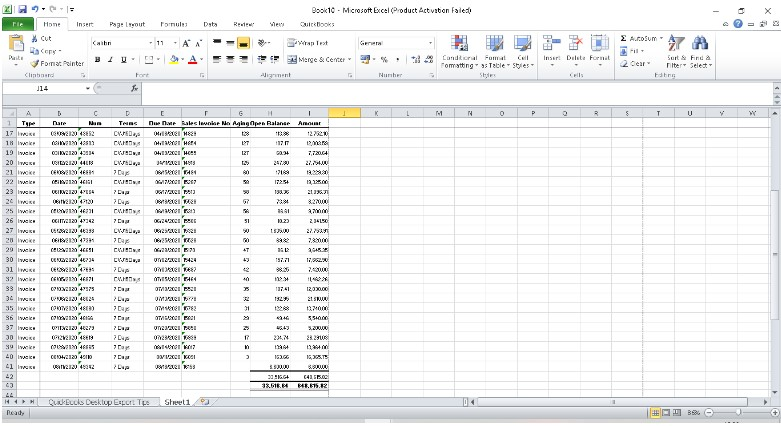Click the Cut scissors icon
Image resolution: width=781 pixels, height=426 pixels.
pos(34,38)
